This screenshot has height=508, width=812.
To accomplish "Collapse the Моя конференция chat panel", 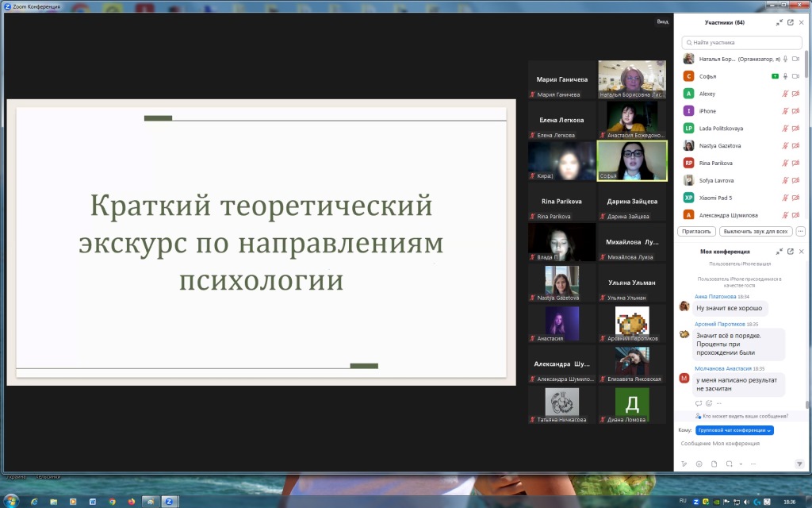I will pyautogui.click(x=779, y=252).
